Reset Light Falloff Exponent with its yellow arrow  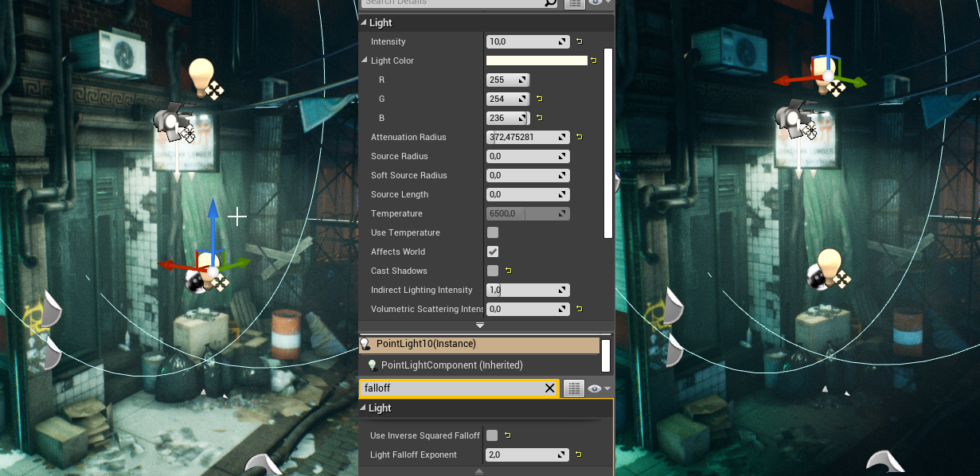578,455
